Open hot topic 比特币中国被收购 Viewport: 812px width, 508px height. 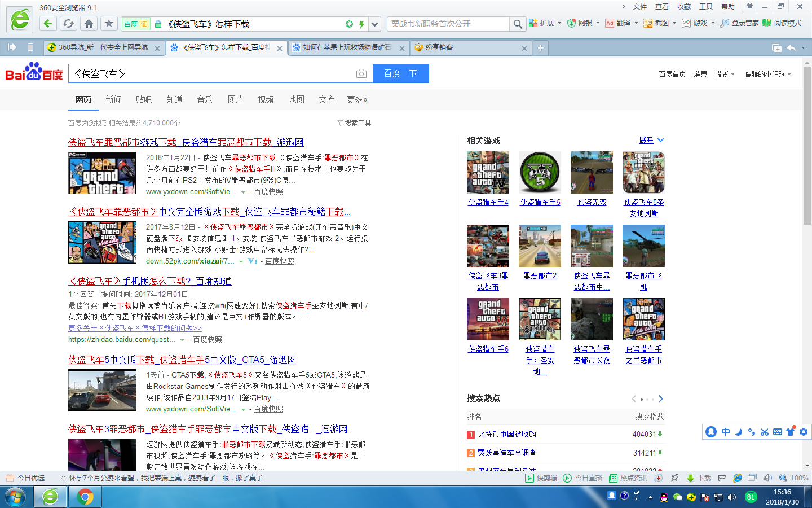click(x=507, y=434)
